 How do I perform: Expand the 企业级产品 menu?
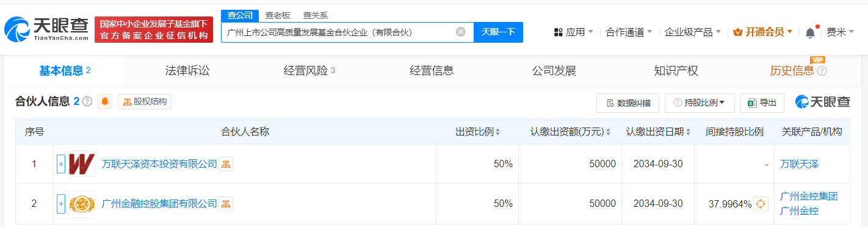(x=693, y=32)
